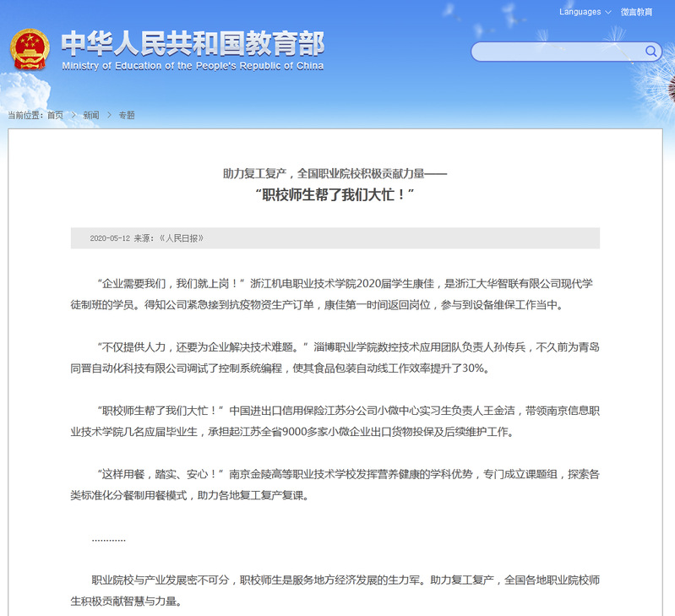Go to 首页 in the breadcrumb
675x616 pixels.
(x=55, y=115)
